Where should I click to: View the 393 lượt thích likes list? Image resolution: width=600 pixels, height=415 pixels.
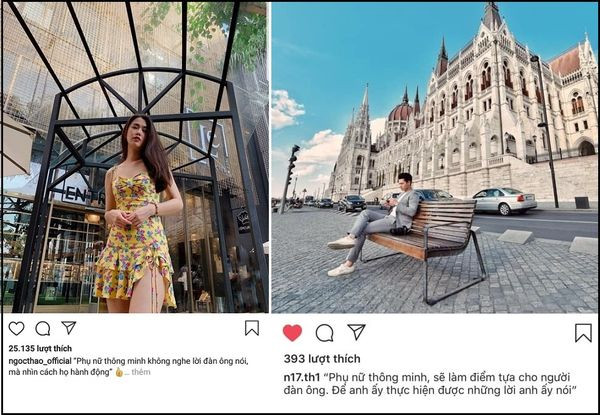[x=322, y=359]
